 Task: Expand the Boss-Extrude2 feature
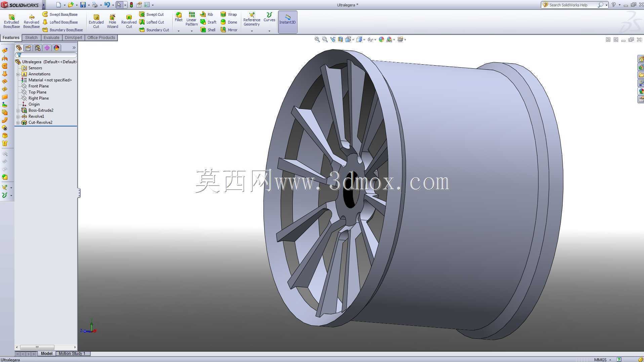18,111
